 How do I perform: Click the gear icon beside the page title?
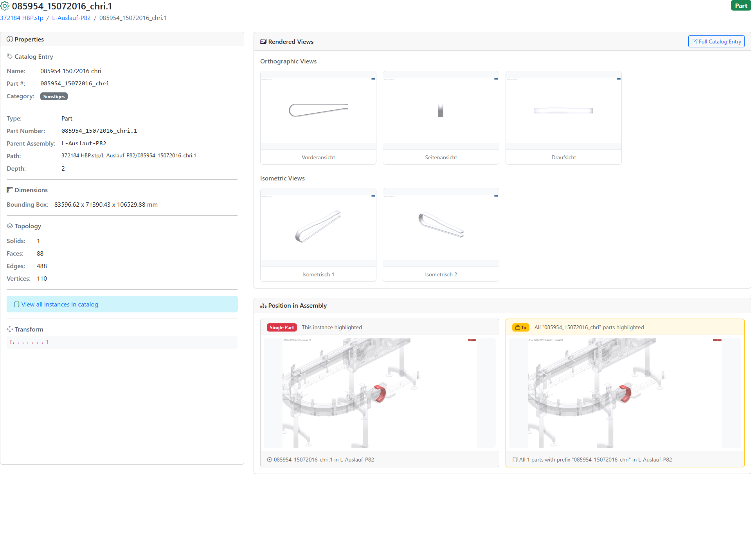[x=5, y=6]
